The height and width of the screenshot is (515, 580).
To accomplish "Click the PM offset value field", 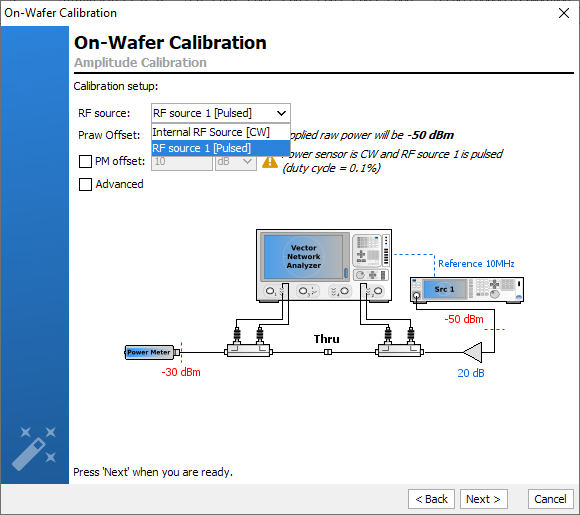I will pyautogui.click(x=182, y=162).
